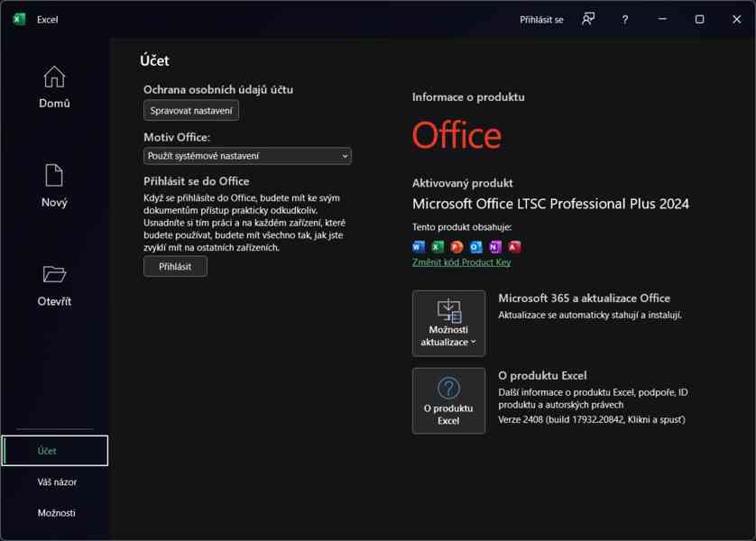Click the Word app icon
The width and height of the screenshot is (756, 541).
click(x=419, y=247)
